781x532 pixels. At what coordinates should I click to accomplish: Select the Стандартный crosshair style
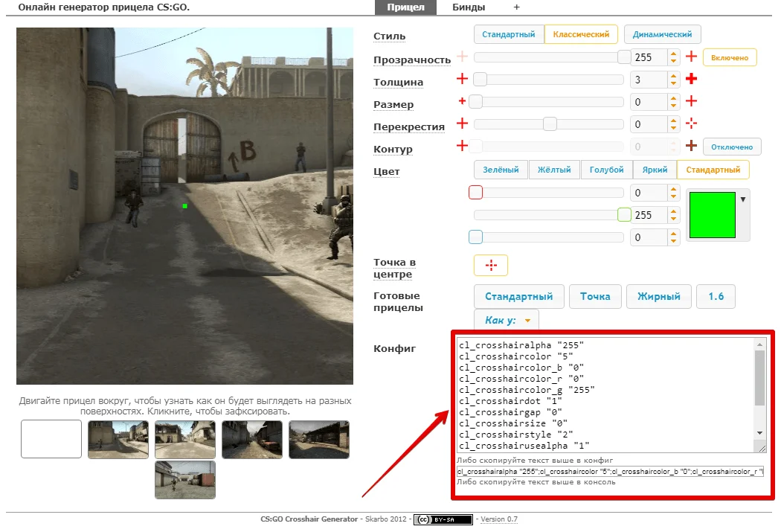coord(509,34)
